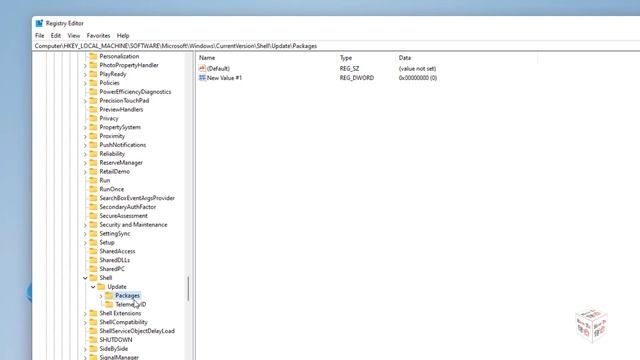Viewport: 640px width, 360px height.
Task: Select the Proximity folder icon
Action: tap(93, 136)
